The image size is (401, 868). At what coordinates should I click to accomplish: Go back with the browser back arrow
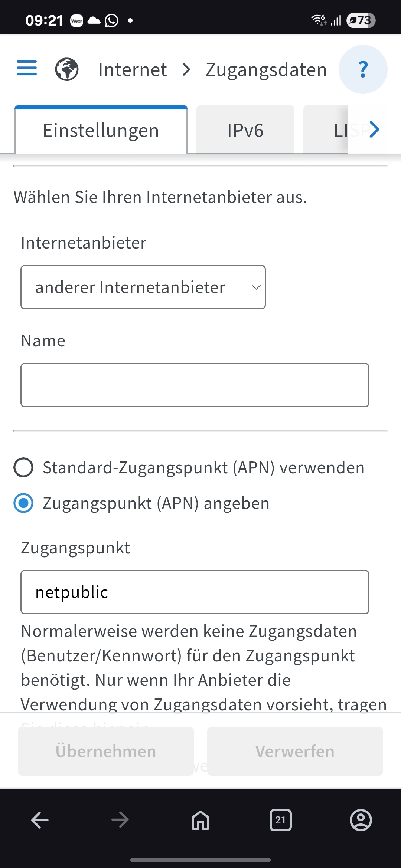pos(40,820)
